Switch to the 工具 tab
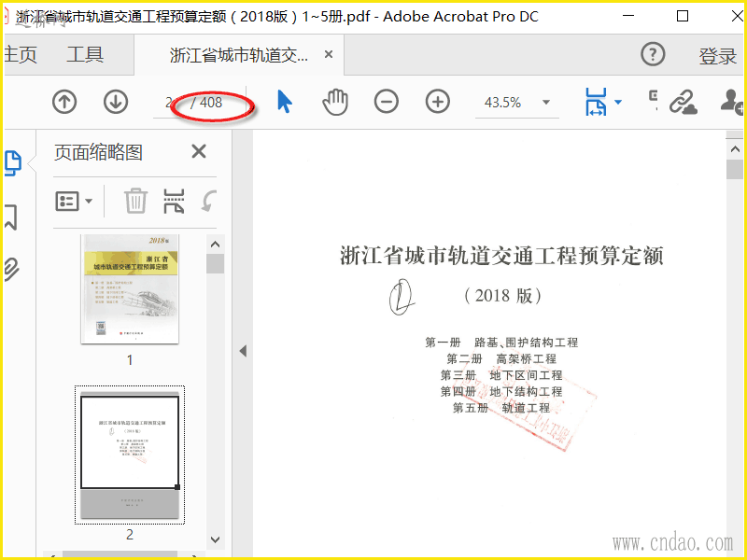 click(85, 54)
